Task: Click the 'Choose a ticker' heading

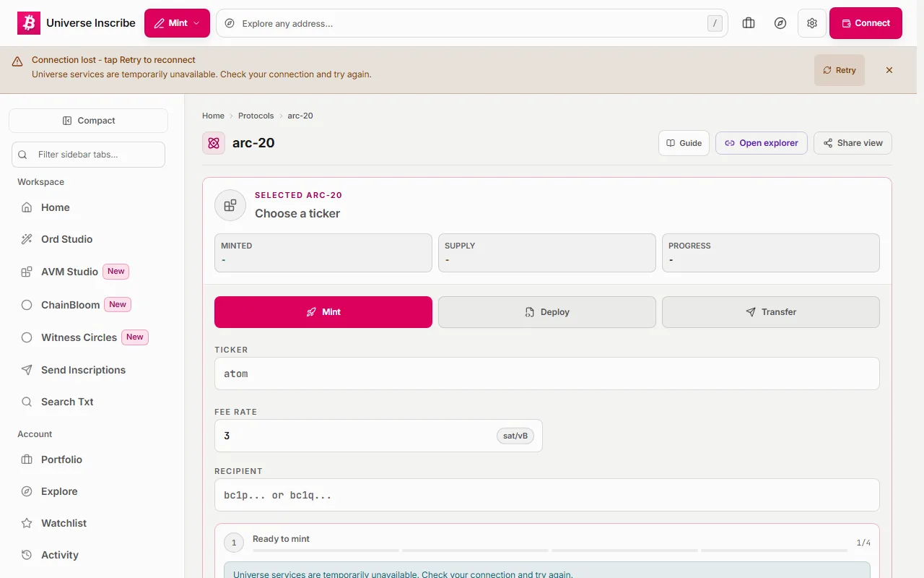Action: [297, 214]
